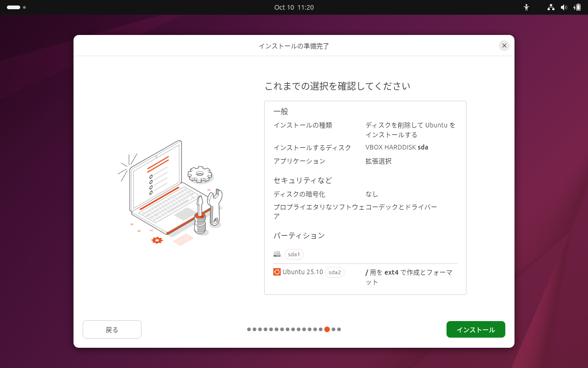Click the Ubuntu logo icon beside sda2

(277, 272)
